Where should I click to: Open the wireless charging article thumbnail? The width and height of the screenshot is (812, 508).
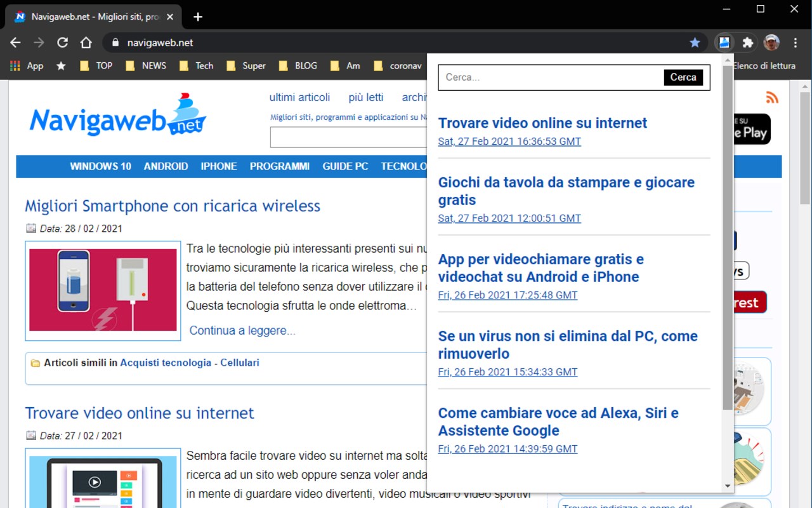pyautogui.click(x=103, y=290)
